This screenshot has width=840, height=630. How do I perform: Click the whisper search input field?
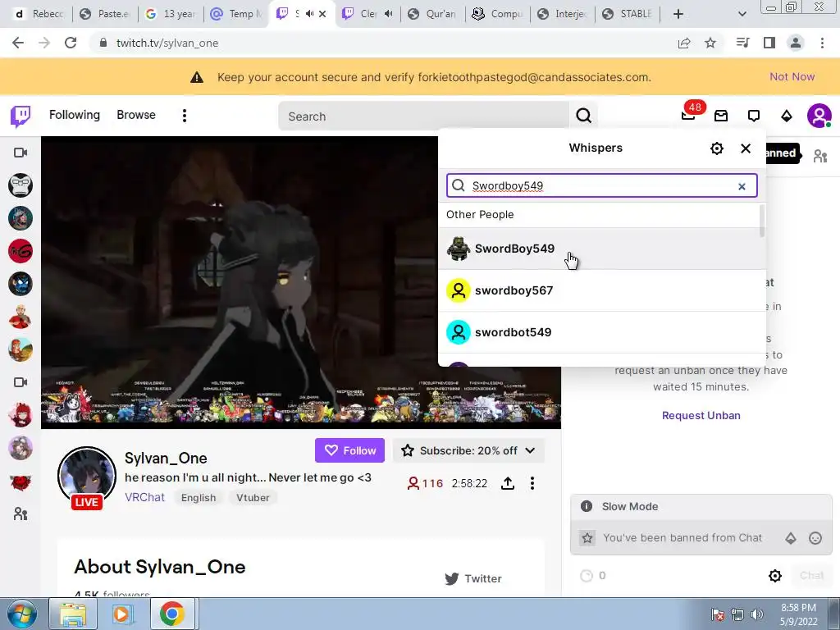601,186
